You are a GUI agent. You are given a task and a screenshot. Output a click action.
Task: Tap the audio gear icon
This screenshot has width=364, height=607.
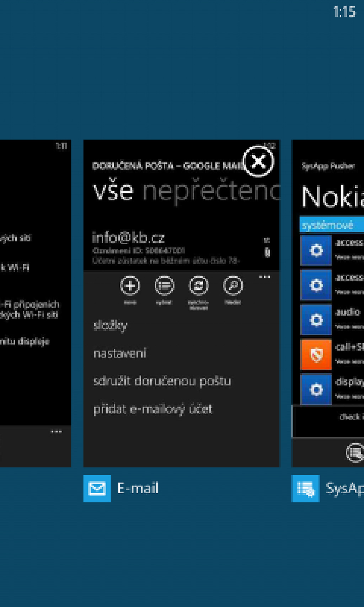coord(316,320)
